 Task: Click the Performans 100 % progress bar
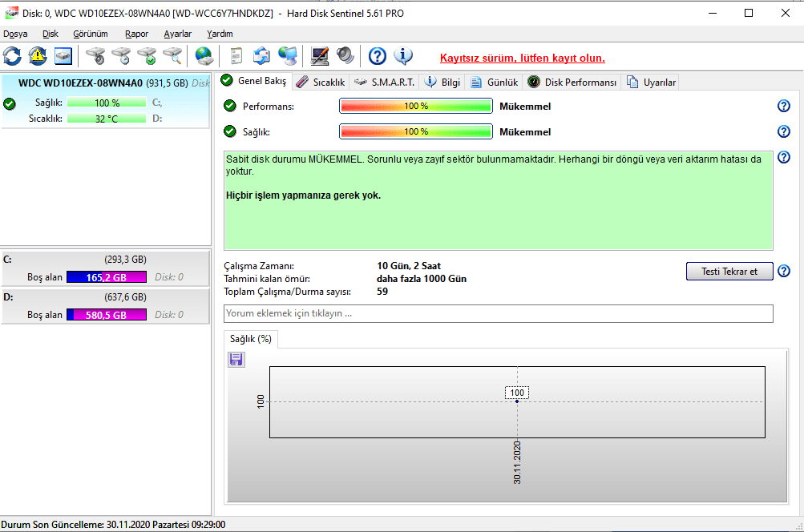click(x=416, y=106)
